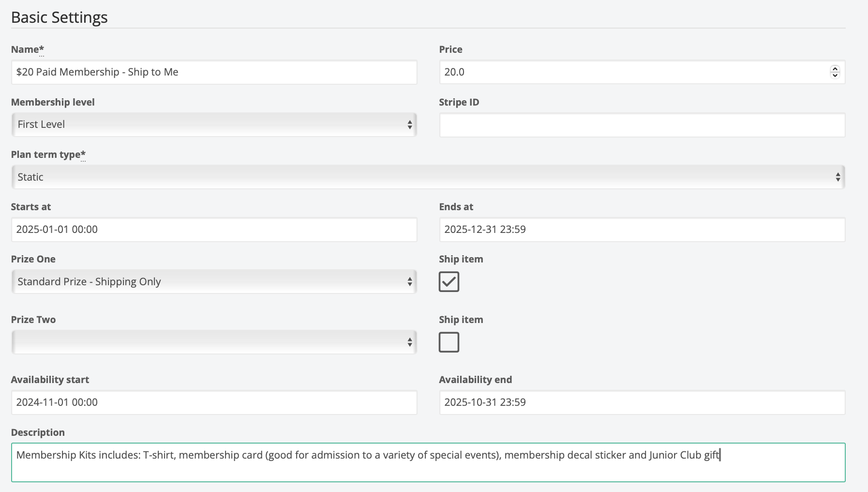Click into the Name text field
The width and height of the screenshot is (868, 492).
tap(214, 72)
